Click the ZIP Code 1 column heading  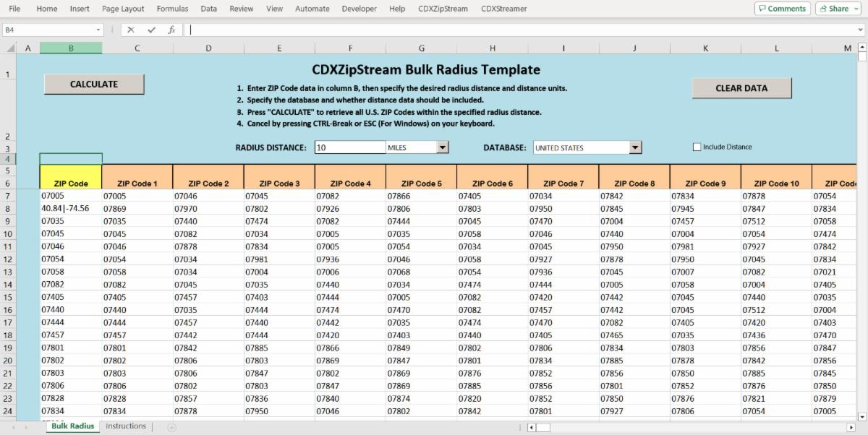point(137,184)
